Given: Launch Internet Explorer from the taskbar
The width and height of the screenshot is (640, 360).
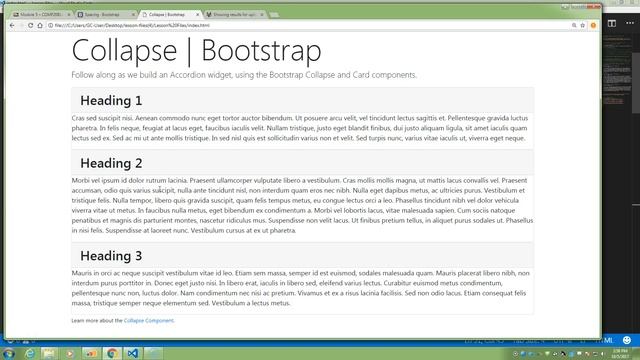Looking at the screenshot, I should coord(29,353).
